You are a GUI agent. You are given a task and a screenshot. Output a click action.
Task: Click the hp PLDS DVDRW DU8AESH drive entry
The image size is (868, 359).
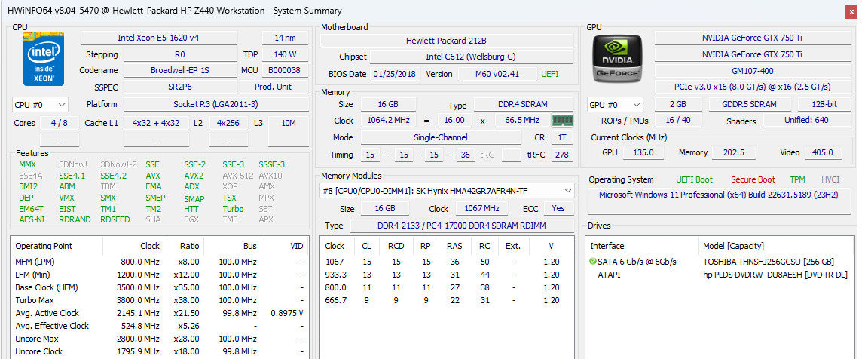point(775,275)
